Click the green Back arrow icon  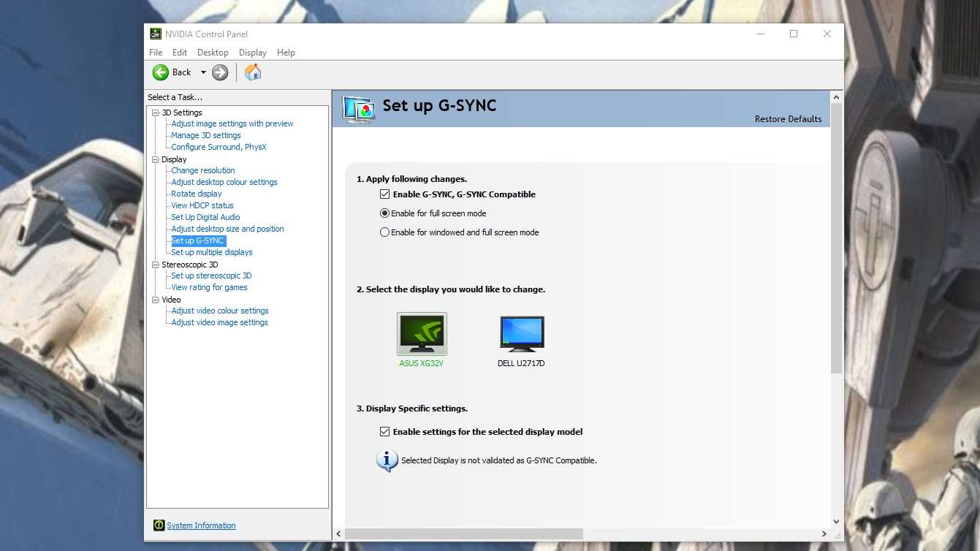click(161, 72)
